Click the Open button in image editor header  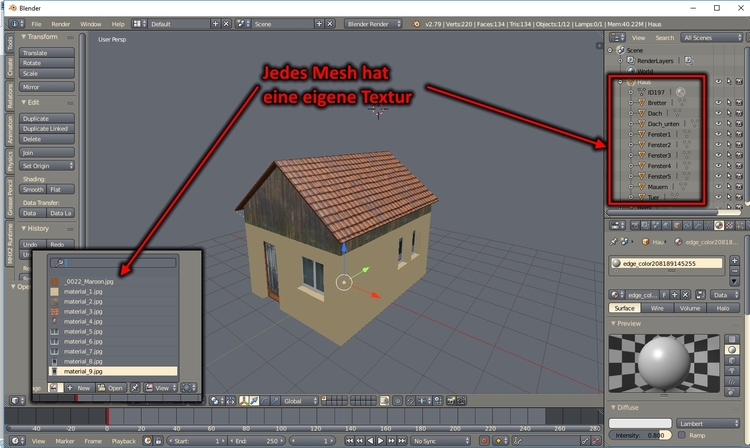click(111, 388)
